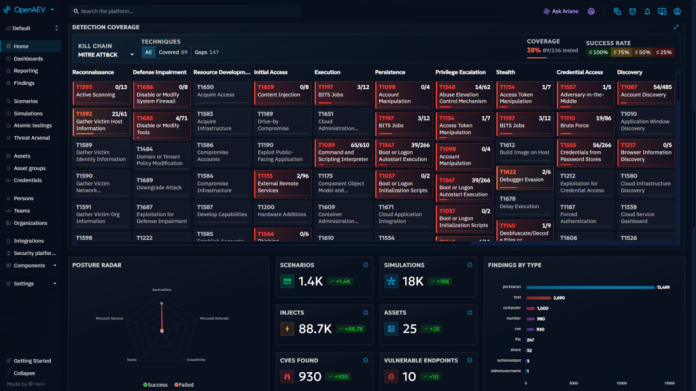
Task: Click the CVEs Found widget info icon
Action: [365, 361]
